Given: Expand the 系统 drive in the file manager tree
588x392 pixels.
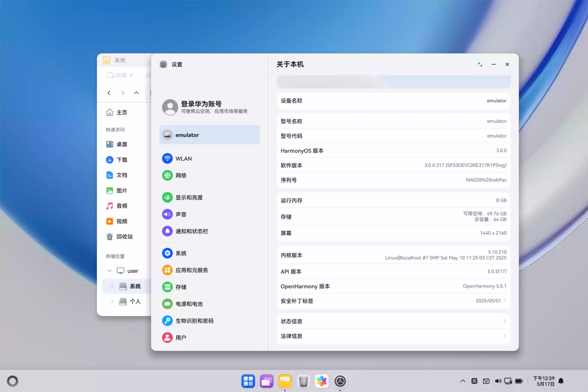Looking at the screenshot, I should (x=112, y=286).
